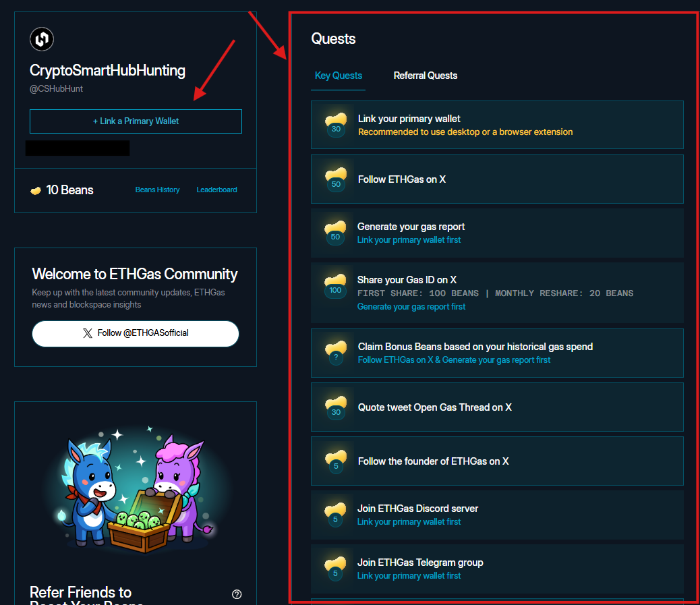Click the help question mark icon
The image size is (700, 605).
237,594
